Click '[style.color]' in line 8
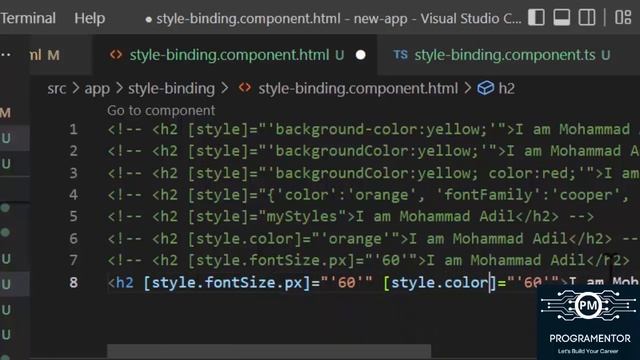The width and height of the screenshot is (640, 360). tap(439, 282)
